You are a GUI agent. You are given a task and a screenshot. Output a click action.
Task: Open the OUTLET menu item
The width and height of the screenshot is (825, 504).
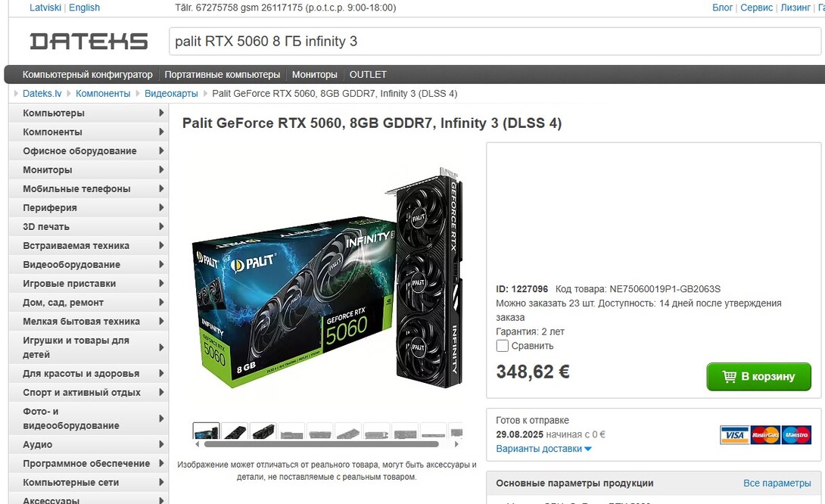tap(368, 75)
